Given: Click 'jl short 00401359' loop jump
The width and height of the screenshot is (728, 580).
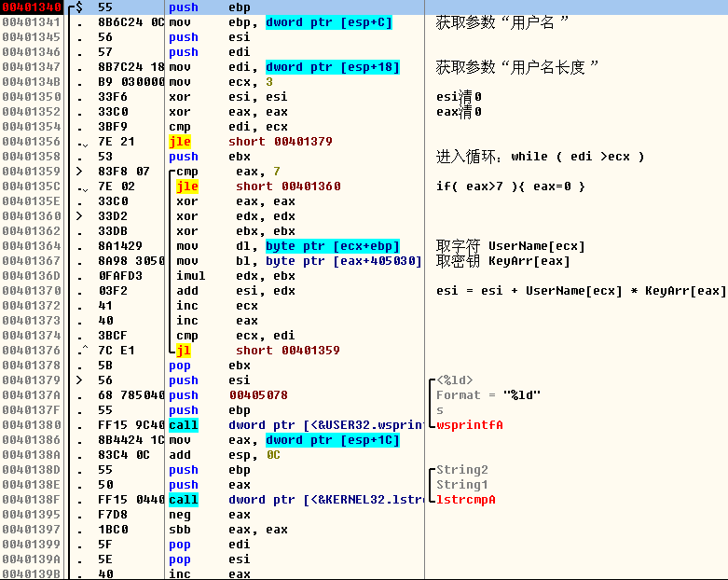Looking at the screenshot, I should click(258, 350).
